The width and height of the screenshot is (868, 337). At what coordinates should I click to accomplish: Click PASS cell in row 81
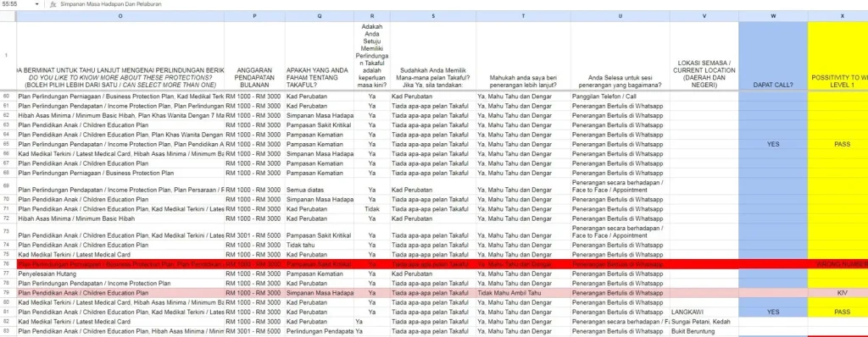(x=838, y=312)
